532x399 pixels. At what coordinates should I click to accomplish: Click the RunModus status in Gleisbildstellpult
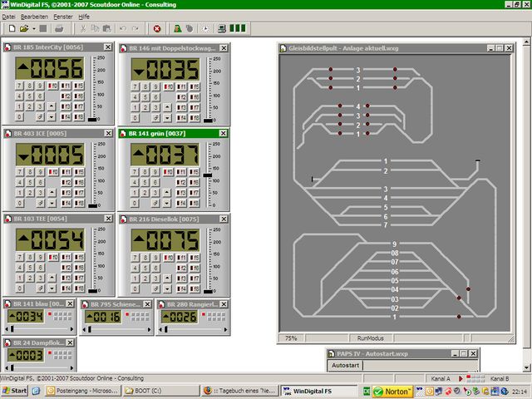pyautogui.click(x=370, y=338)
